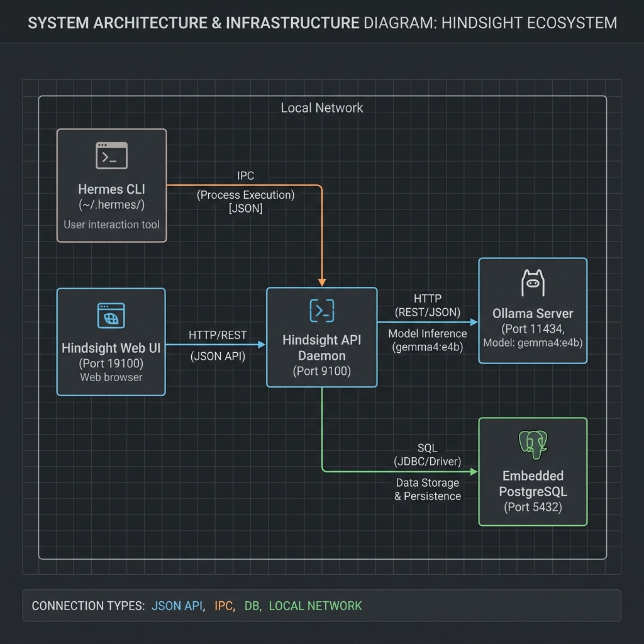Click the Ollama llama icon

(x=533, y=283)
